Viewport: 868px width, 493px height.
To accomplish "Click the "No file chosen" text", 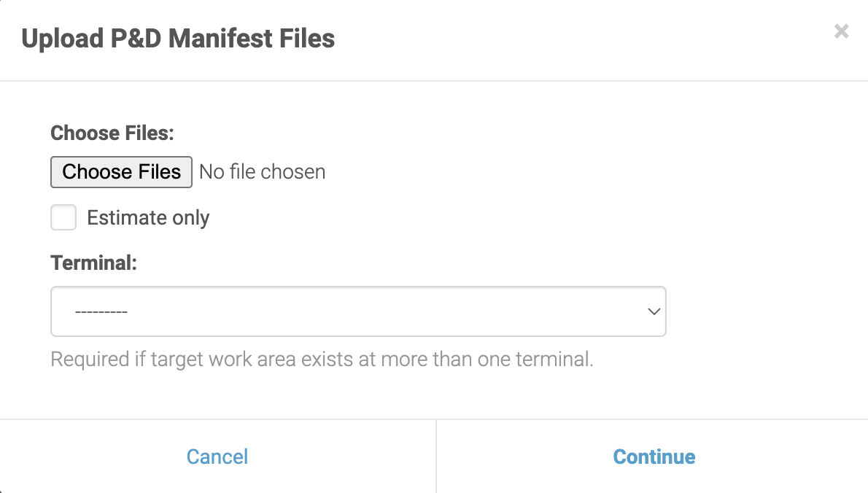I will pyautogui.click(x=262, y=172).
